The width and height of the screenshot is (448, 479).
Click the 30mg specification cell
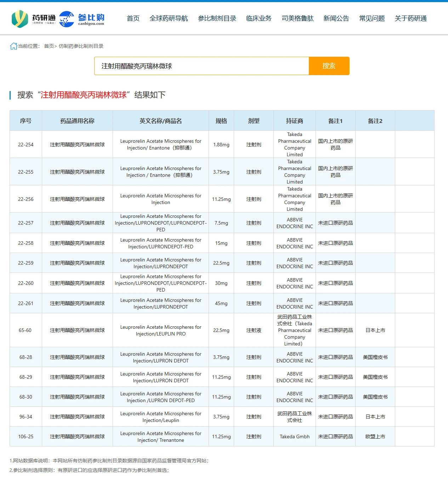(x=221, y=283)
